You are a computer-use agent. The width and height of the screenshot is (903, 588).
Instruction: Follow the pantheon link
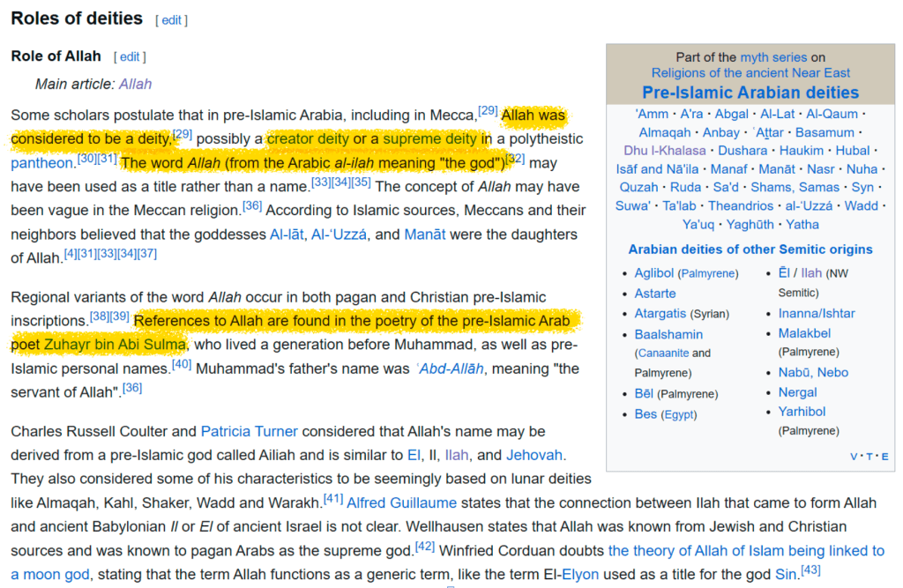point(41,163)
